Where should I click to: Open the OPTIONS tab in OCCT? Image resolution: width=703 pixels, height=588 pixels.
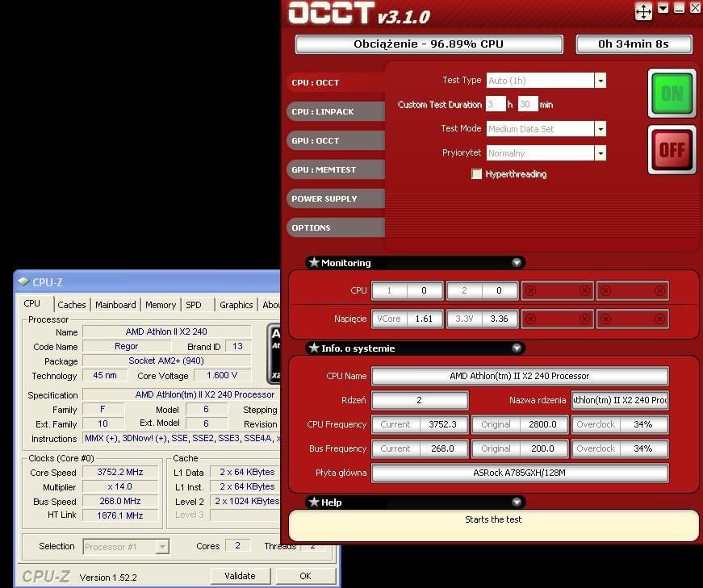(x=336, y=227)
